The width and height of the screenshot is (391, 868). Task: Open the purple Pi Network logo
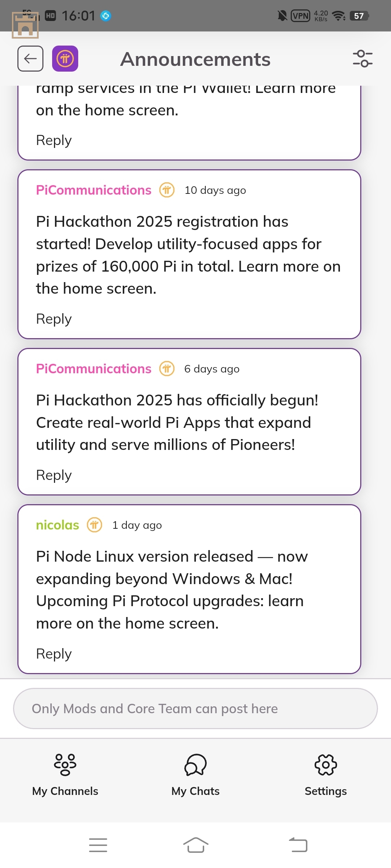(x=65, y=59)
